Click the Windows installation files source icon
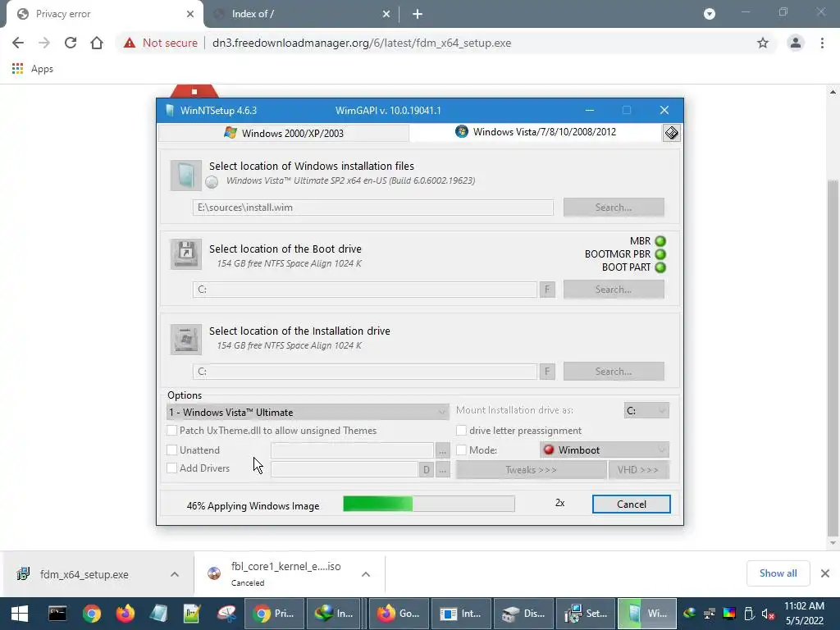This screenshot has height=630, width=840. (186, 176)
